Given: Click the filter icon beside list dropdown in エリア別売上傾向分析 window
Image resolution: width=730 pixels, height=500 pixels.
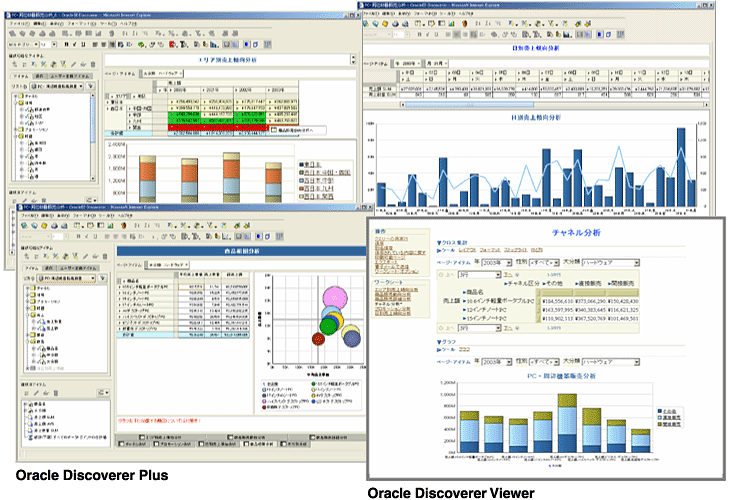Looking at the screenshot, I should [91, 86].
